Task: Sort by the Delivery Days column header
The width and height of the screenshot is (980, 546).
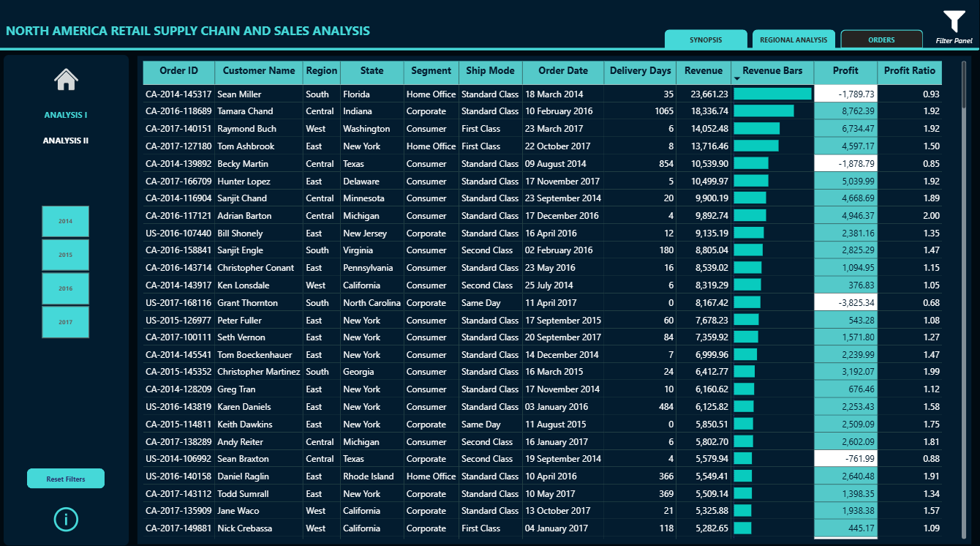Action: [x=640, y=71]
